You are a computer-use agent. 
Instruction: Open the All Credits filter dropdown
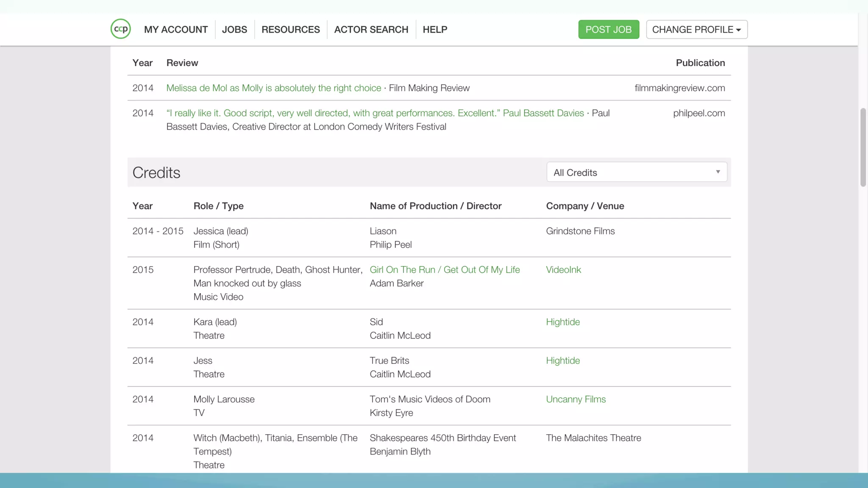click(x=636, y=172)
